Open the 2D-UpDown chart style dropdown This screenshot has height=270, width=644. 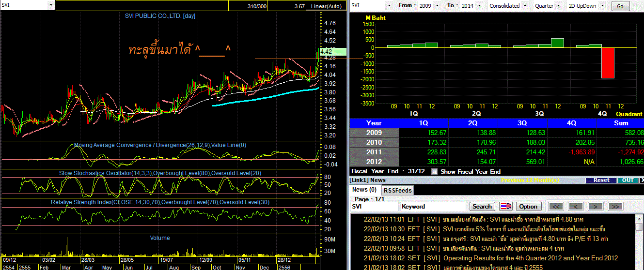(602, 6)
